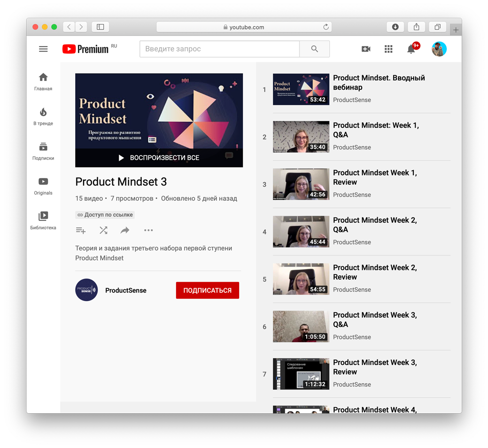Click the Введите запрос search field
The height and width of the screenshot is (448, 488).
pyautogui.click(x=220, y=49)
